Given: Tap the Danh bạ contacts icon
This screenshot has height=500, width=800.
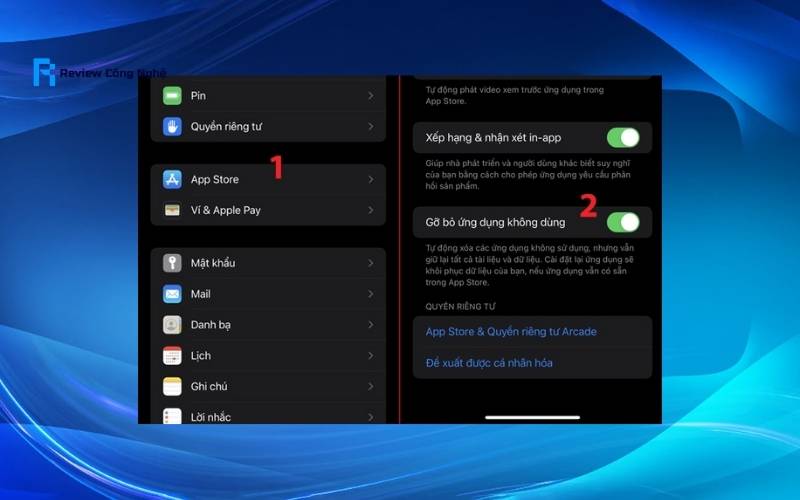Looking at the screenshot, I should (172, 325).
